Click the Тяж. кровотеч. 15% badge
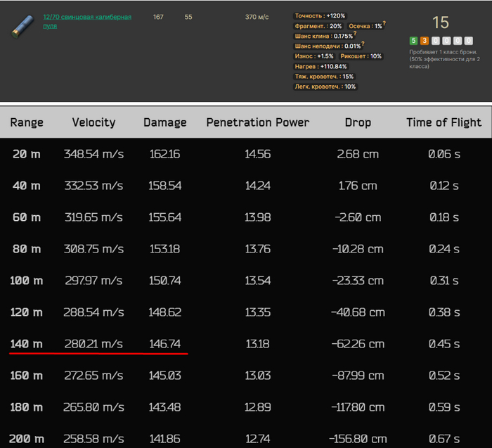The width and height of the screenshot is (492, 448). (324, 77)
